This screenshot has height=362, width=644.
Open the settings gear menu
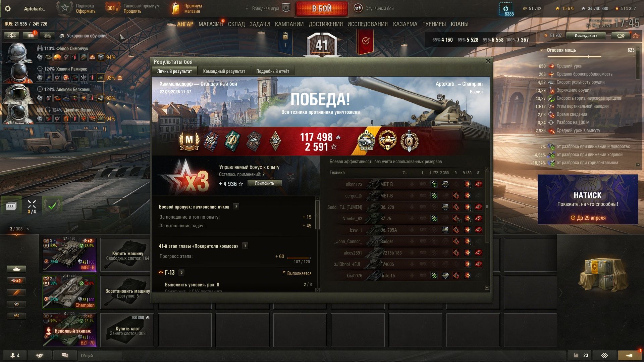8,8
